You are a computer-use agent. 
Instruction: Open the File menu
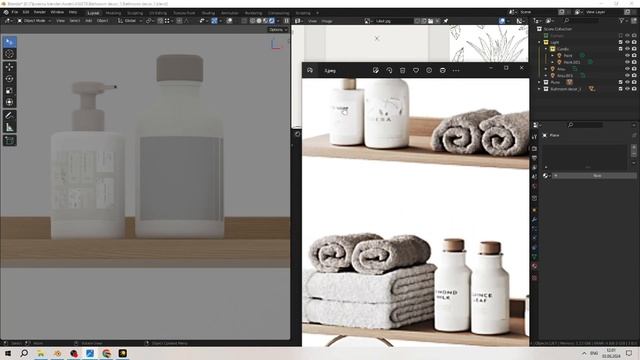tap(15, 12)
